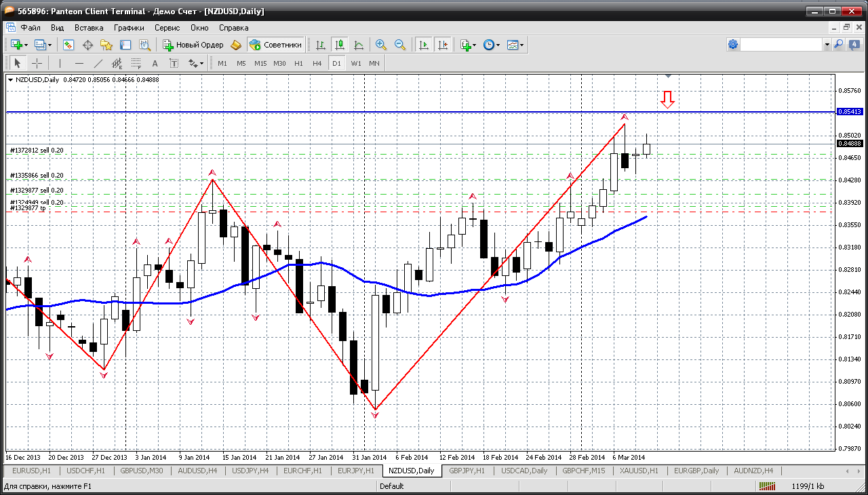Zoom in on the chart
The width and height of the screenshot is (868, 495).
click(x=381, y=45)
